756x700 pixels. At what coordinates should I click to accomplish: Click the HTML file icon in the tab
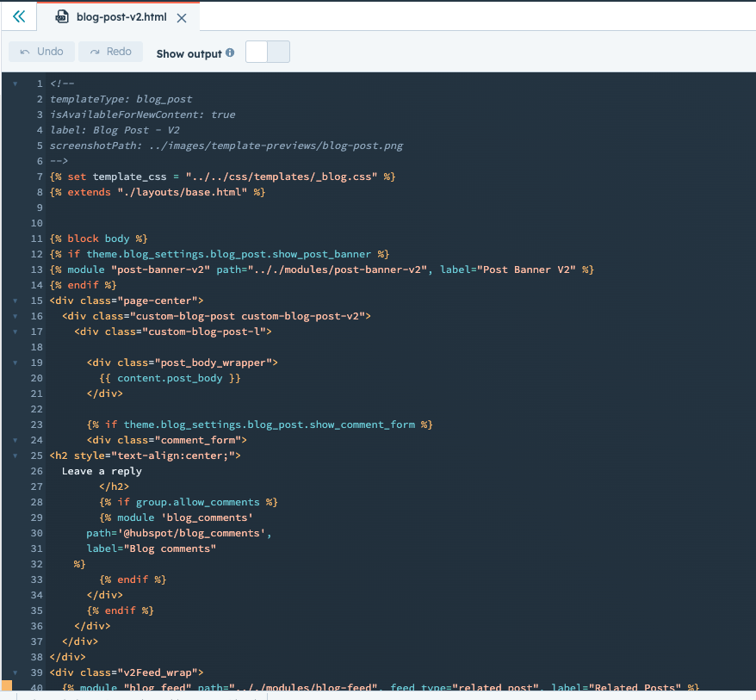pyautogui.click(x=62, y=17)
